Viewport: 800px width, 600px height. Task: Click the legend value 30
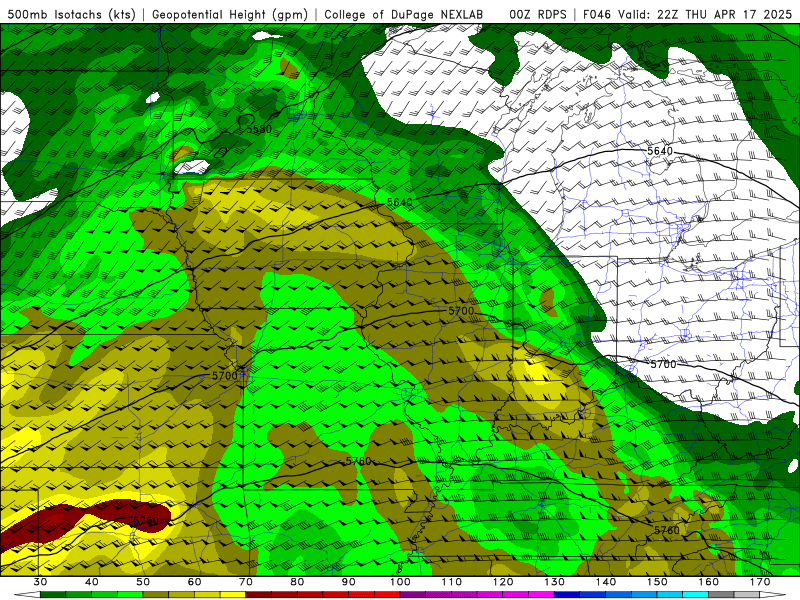[40, 582]
